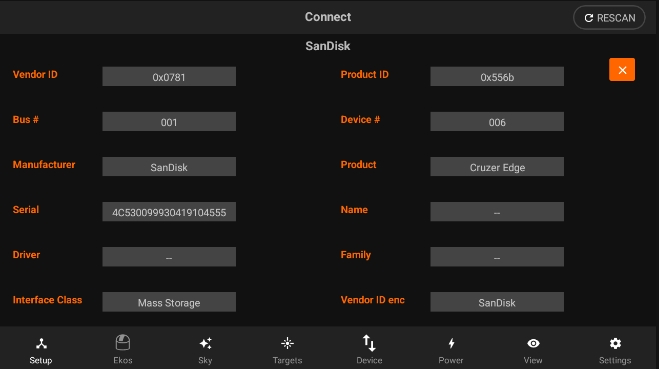Screen dimensions: 659x369
Task: Click the Family label
Action: coord(356,255)
